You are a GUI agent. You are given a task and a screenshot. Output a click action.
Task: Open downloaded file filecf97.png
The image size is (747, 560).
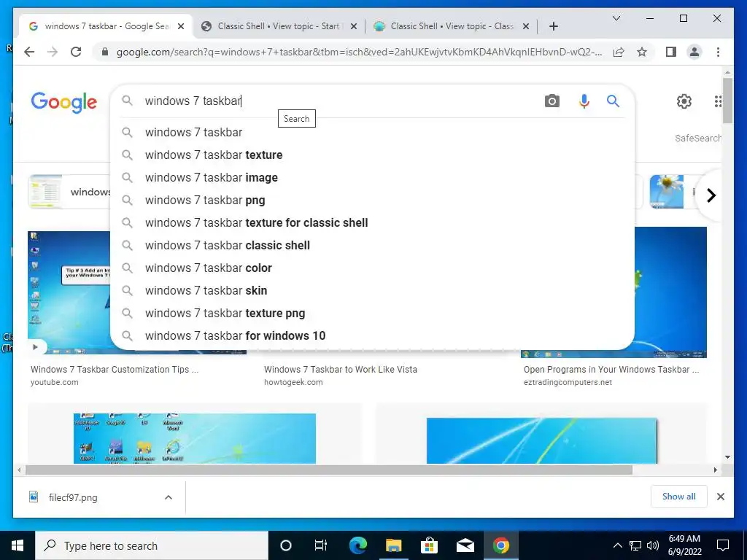tap(73, 497)
